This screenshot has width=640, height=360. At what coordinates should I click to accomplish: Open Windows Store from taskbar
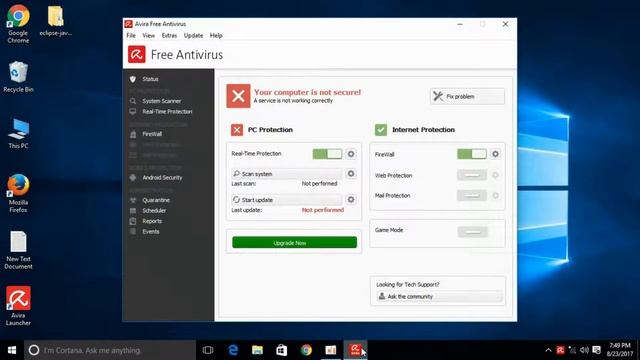(282, 350)
